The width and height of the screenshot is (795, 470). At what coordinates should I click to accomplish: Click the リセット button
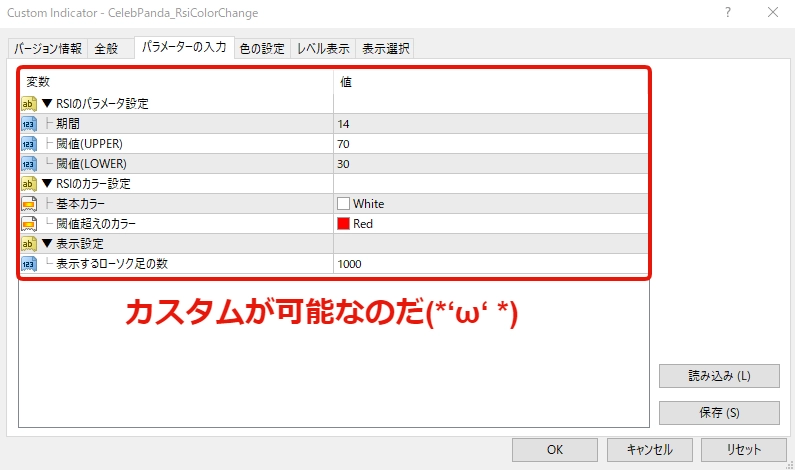744,450
